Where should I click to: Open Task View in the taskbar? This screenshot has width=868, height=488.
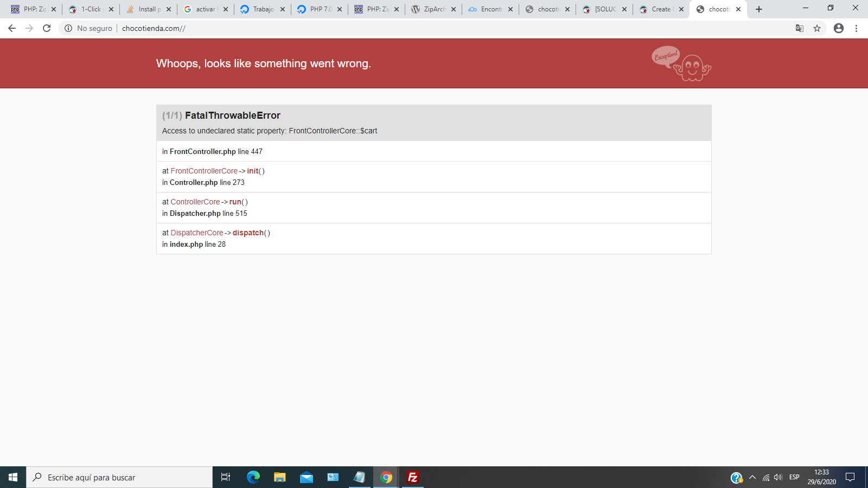[x=226, y=477]
